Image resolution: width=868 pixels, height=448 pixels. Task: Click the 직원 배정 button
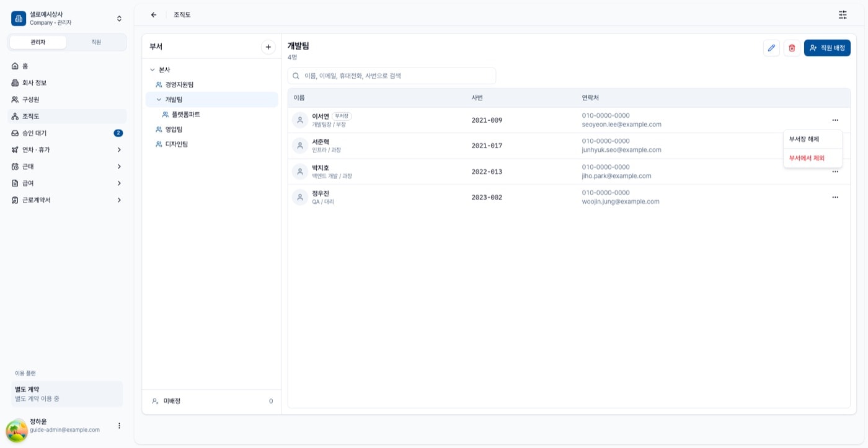coord(827,48)
